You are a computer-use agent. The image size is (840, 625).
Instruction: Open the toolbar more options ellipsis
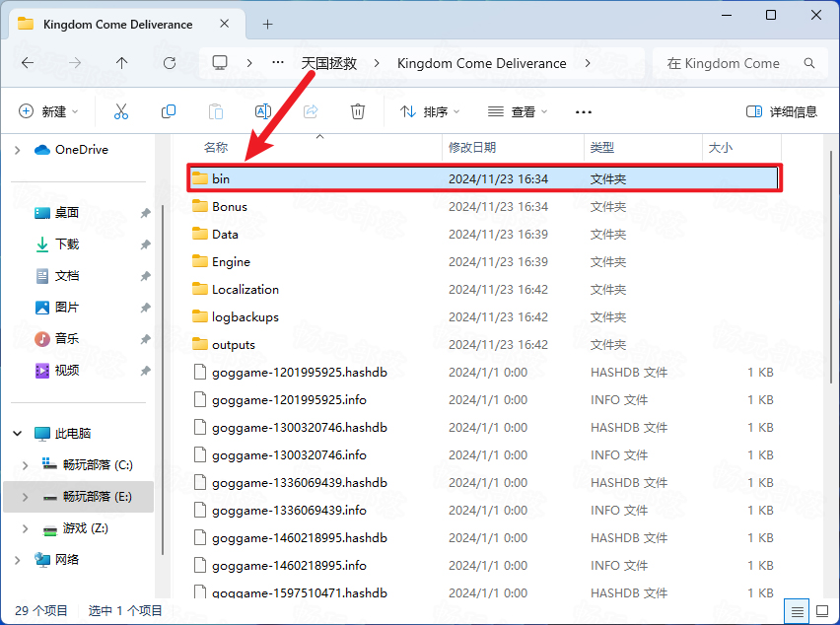584,112
